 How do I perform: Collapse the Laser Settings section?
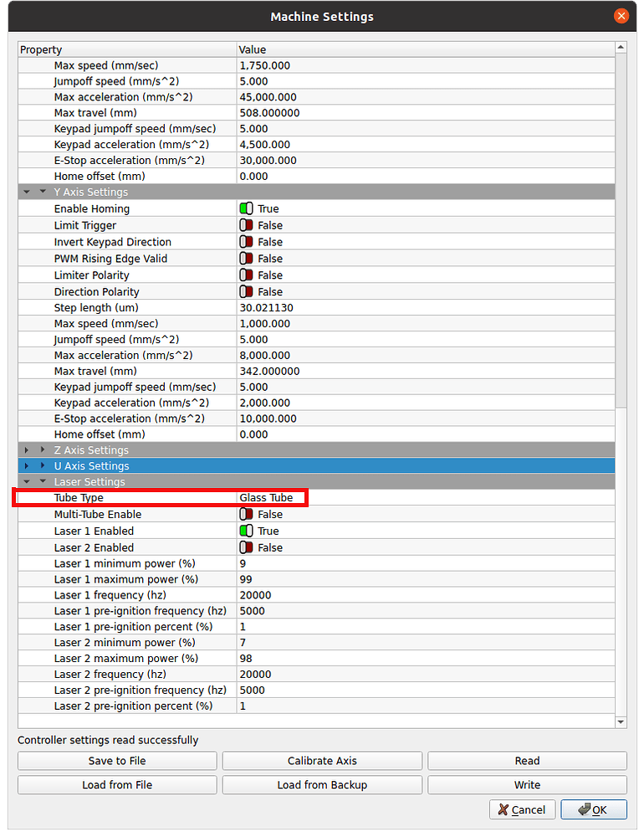coord(43,482)
